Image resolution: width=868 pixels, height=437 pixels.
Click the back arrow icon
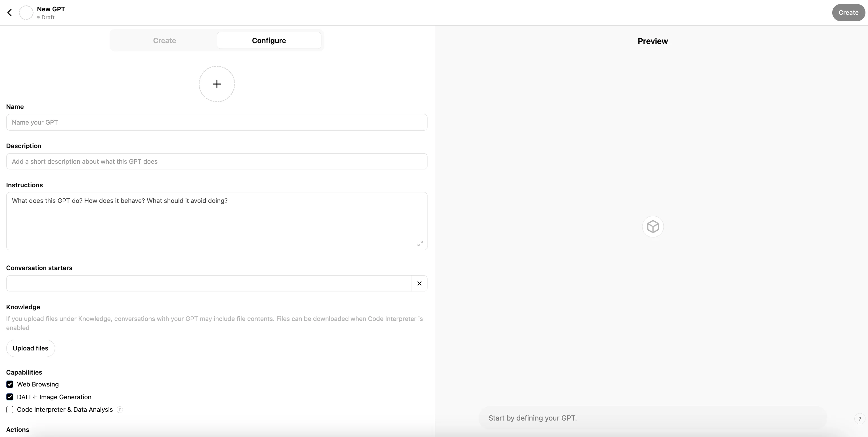click(x=9, y=12)
